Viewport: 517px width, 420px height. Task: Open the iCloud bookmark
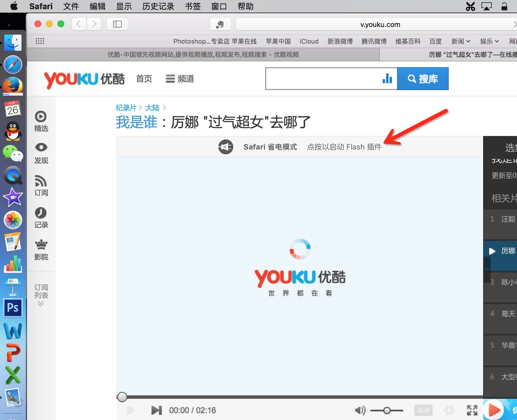(x=309, y=41)
